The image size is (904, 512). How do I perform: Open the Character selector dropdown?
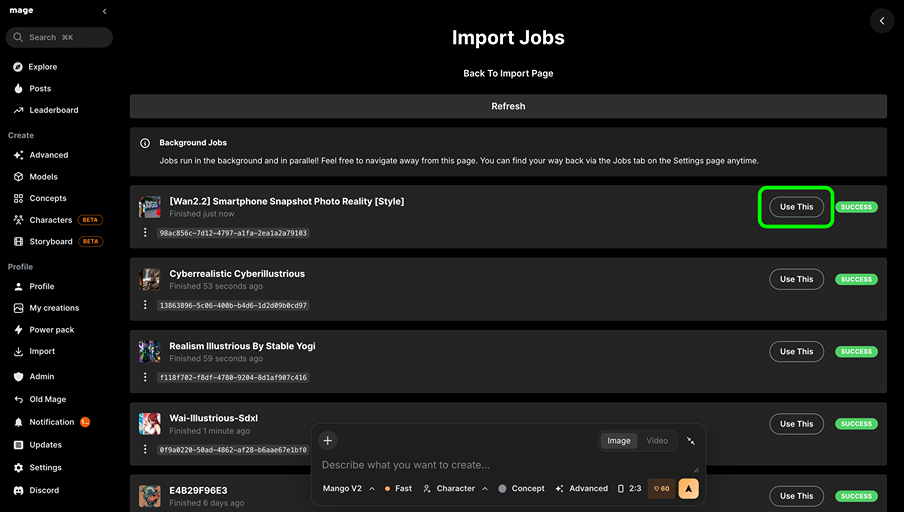(455, 489)
